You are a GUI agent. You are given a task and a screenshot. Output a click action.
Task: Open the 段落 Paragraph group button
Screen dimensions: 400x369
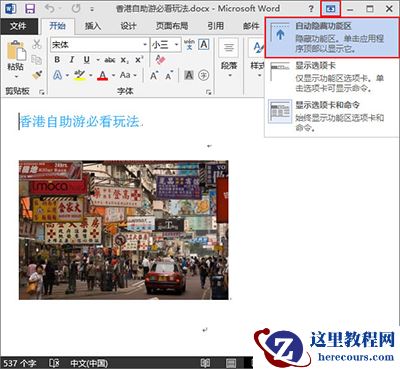tap(229, 58)
